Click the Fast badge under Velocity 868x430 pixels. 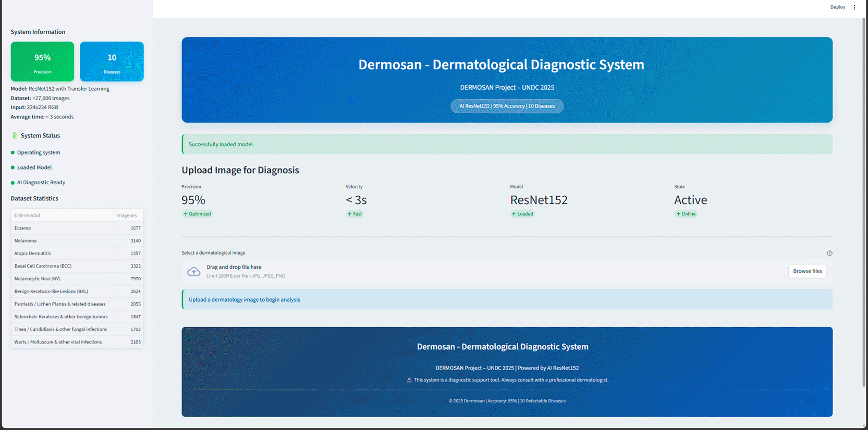(354, 214)
